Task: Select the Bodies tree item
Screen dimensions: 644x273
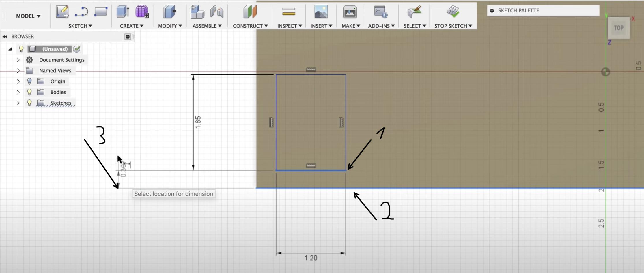Action: pyautogui.click(x=58, y=92)
